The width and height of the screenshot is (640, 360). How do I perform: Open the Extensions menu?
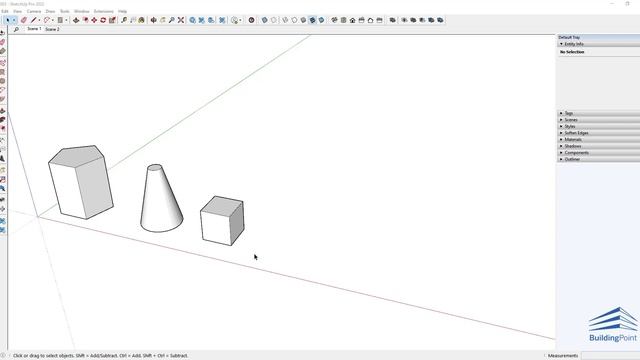pyautogui.click(x=104, y=11)
